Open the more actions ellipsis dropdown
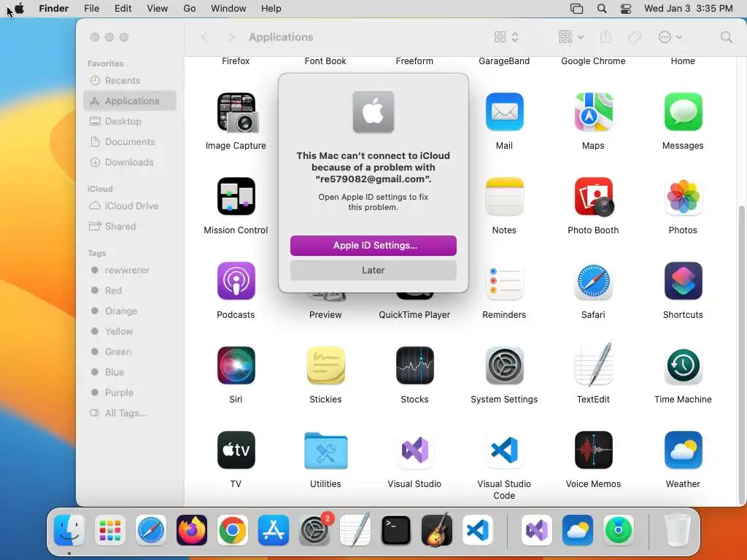Image resolution: width=747 pixels, height=560 pixels. pos(670,37)
